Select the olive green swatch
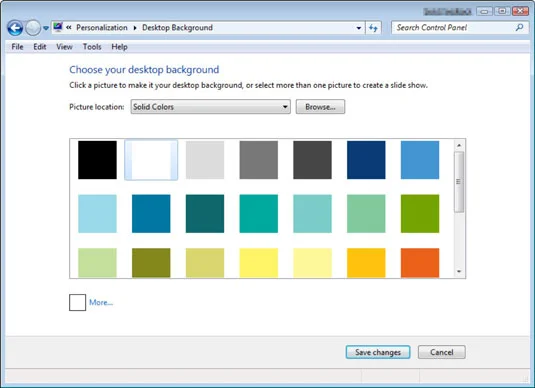 click(151, 263)
